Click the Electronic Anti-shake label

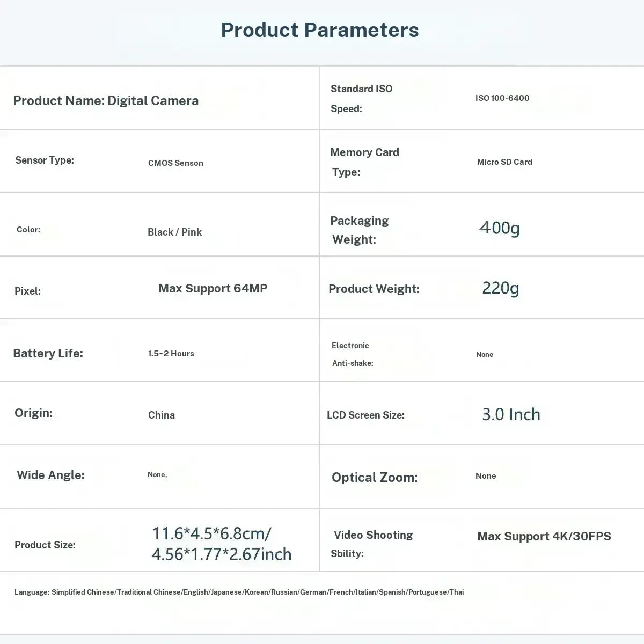352,354
